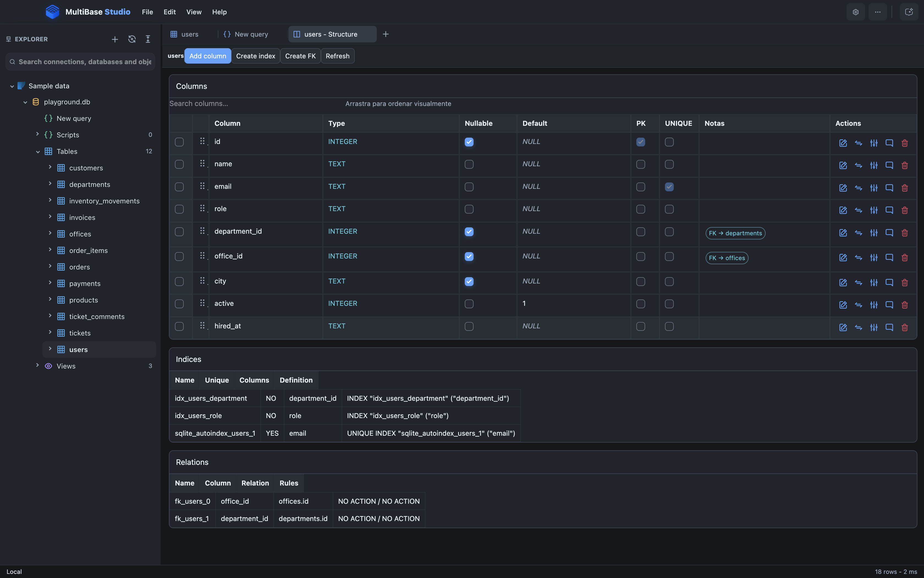Toggle the Nullable checkbox for city

(469, 281)
